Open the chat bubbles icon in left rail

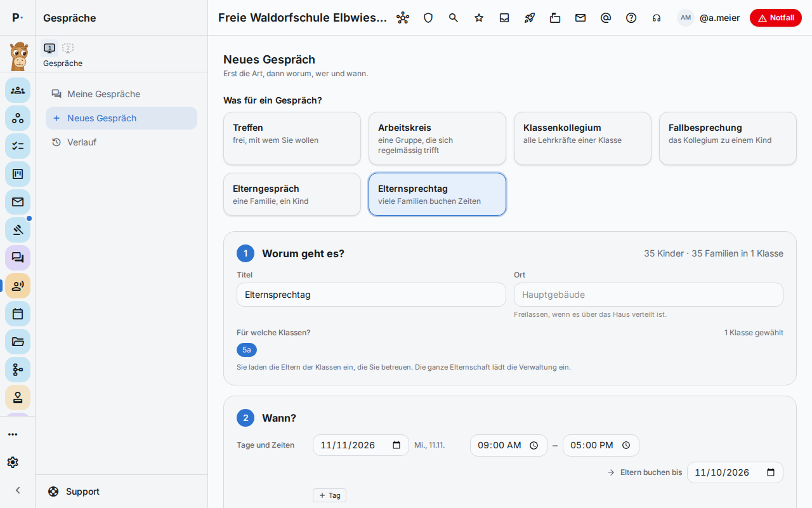[x=18, y=258]
